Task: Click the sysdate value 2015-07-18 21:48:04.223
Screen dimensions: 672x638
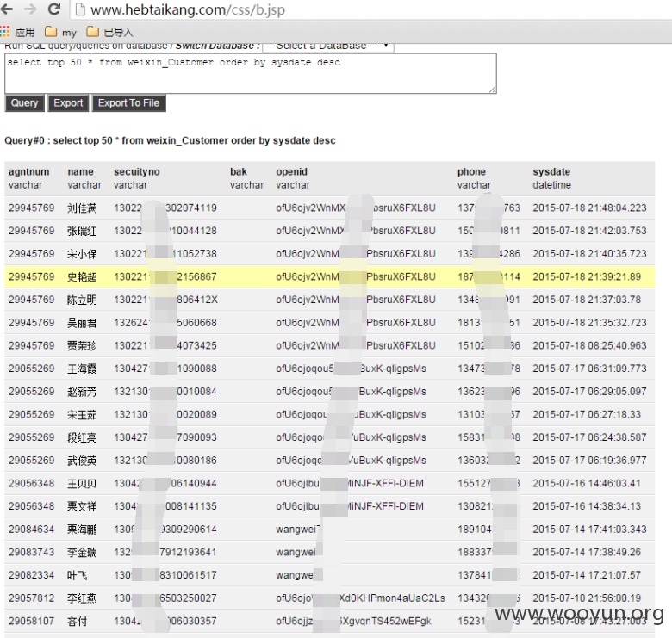Action: [x=589, y=208]
